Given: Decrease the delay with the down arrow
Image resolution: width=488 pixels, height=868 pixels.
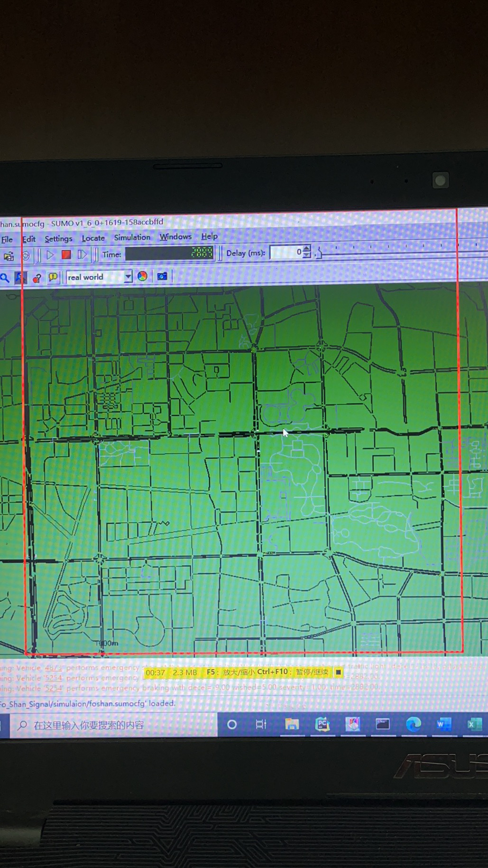Looking at the screenshot, I should click(x=307, y=255).
